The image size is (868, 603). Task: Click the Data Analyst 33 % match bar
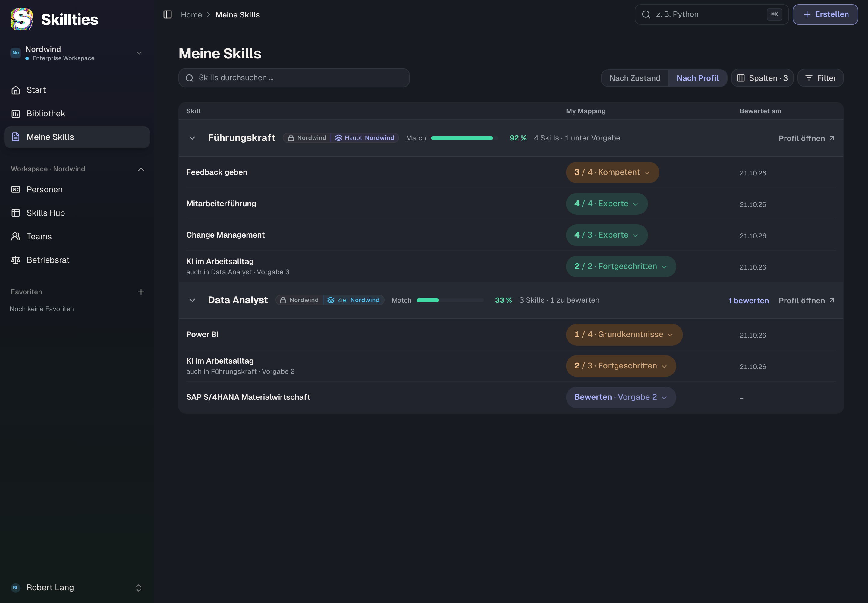click(450, 300)
